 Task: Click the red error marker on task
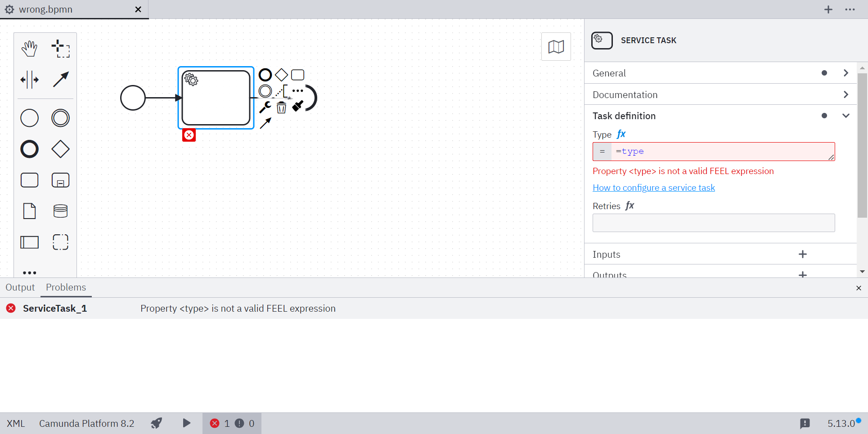[x=189, y=135]
